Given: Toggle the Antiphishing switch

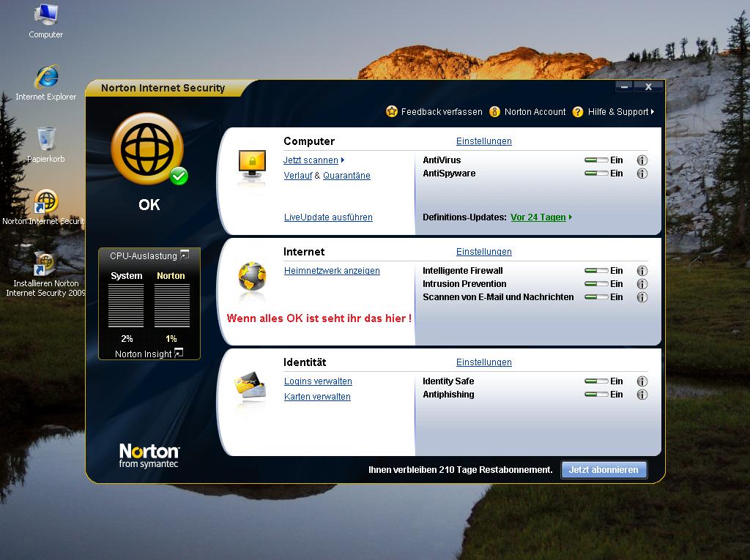Looking at the screenshot, I should click(596, 395).
